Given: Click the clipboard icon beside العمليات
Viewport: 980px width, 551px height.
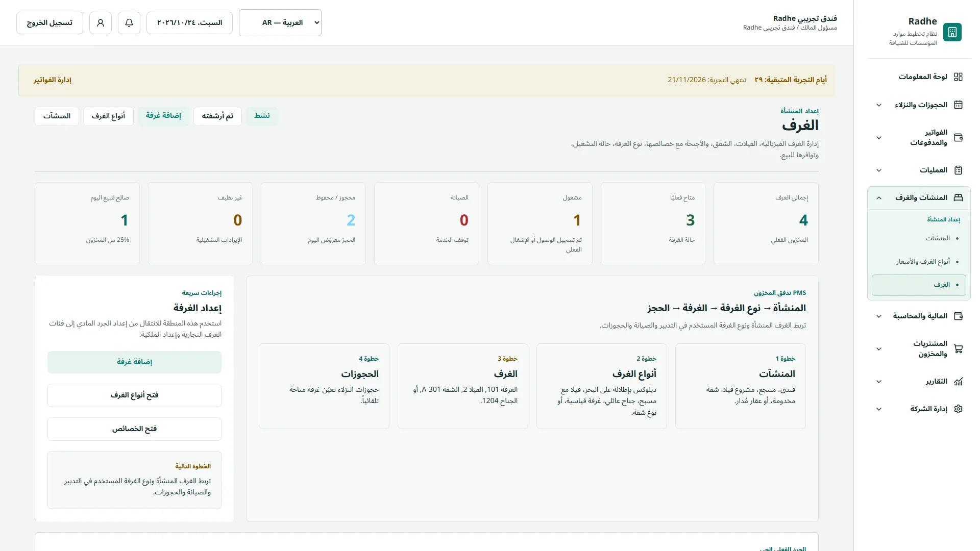Looking at the screenshot, I should pyautogui.click(x=958, y=170).
